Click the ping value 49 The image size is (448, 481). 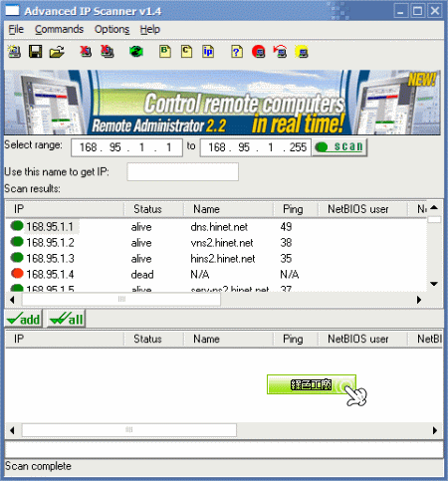286,227
